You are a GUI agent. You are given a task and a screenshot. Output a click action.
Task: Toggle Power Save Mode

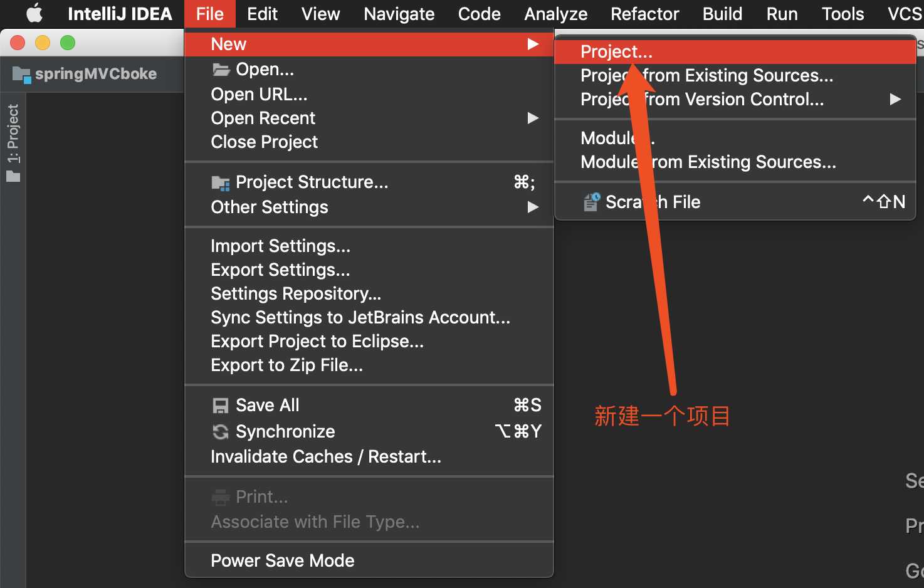coord(369,560)
